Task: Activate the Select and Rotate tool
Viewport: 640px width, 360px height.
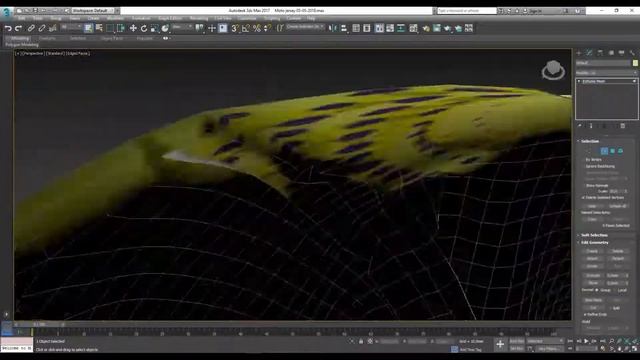Action: (144, 28)
